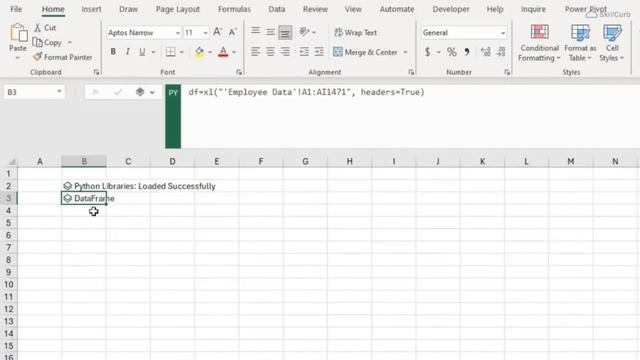Toggle Wrap Text
640x360 pixels.
(356, 32)
